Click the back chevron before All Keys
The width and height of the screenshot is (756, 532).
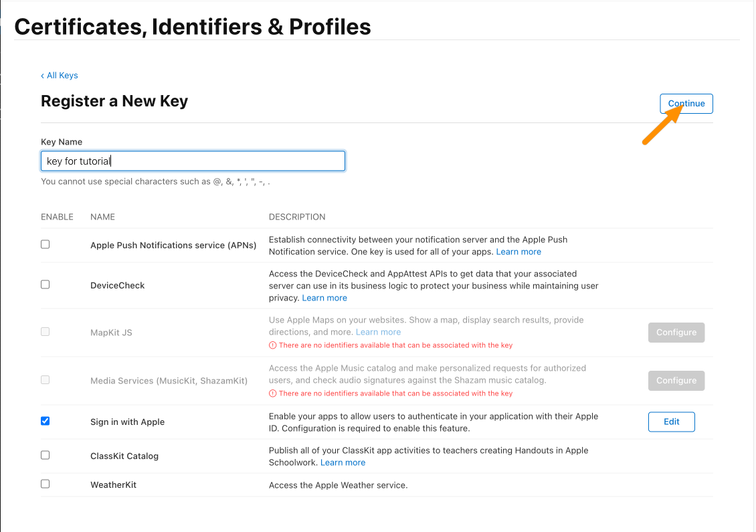click(x=42, y=76)
